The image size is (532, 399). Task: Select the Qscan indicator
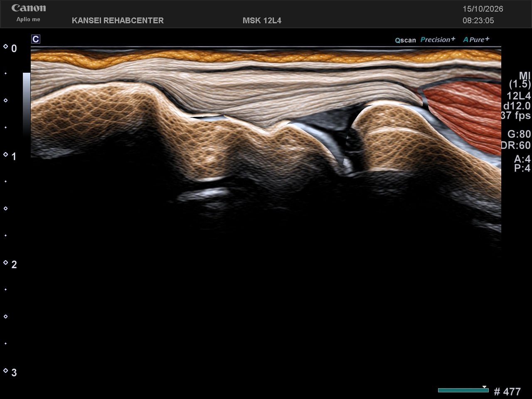click(x=405, y=40)
